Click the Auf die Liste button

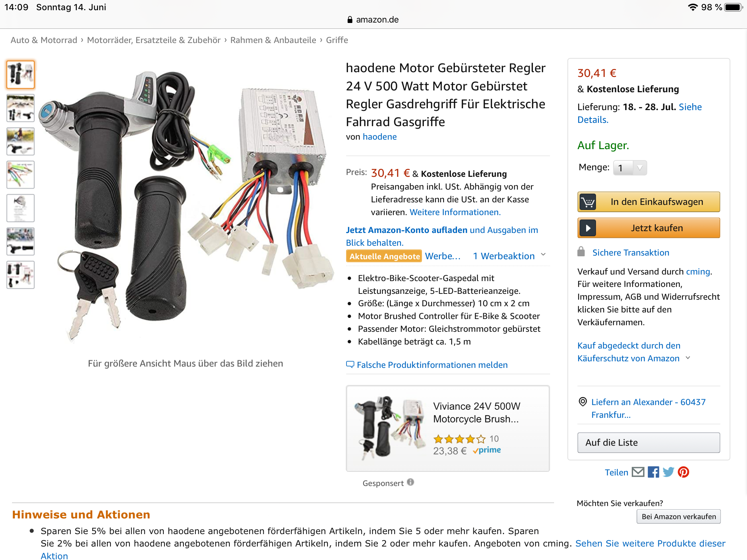click(x=649, y=443)
